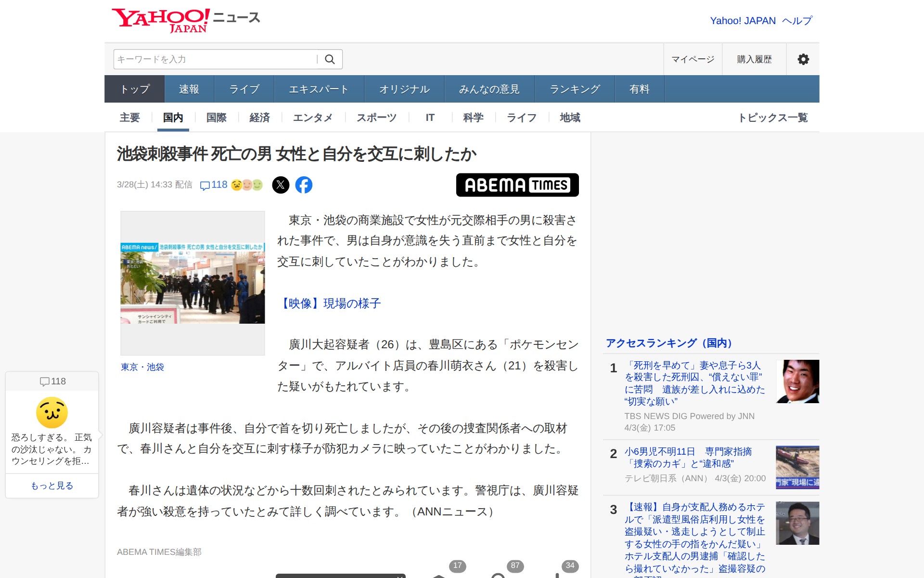The height and width of the screenshot is (578, 924).
Task: Share article on X
Action: pyautogui.click(x=281, y=185)
